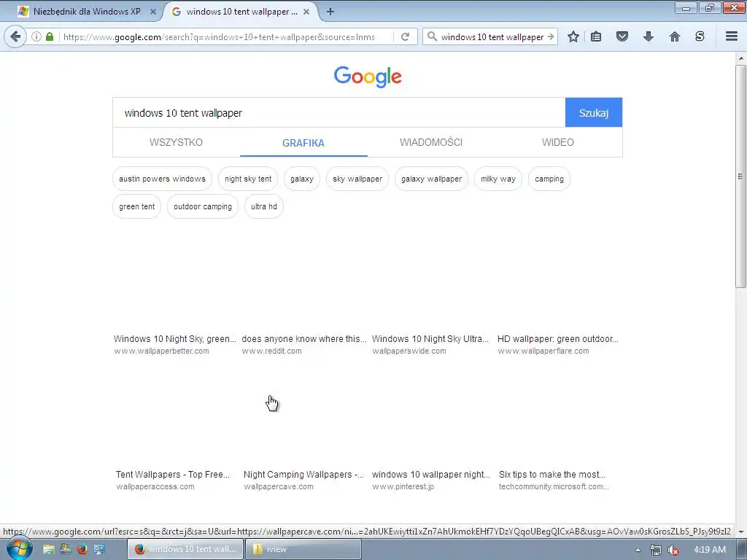Select the WIDEO search tab

click(558, 142)
